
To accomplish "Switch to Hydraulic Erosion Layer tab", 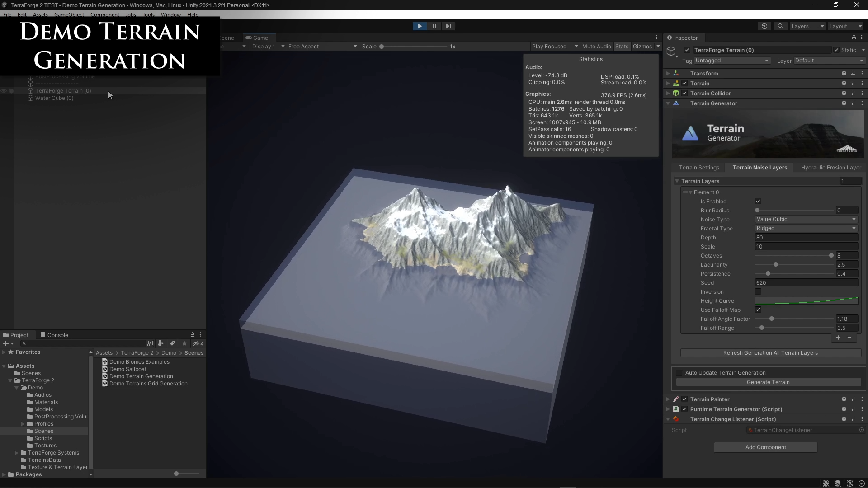I will (830, 168).
